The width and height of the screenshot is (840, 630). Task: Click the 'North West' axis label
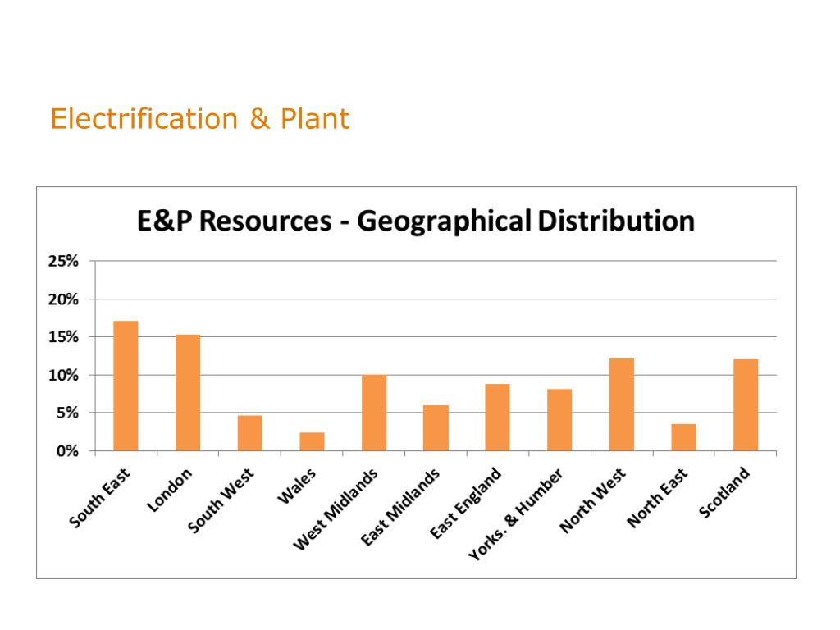[592, 500]
